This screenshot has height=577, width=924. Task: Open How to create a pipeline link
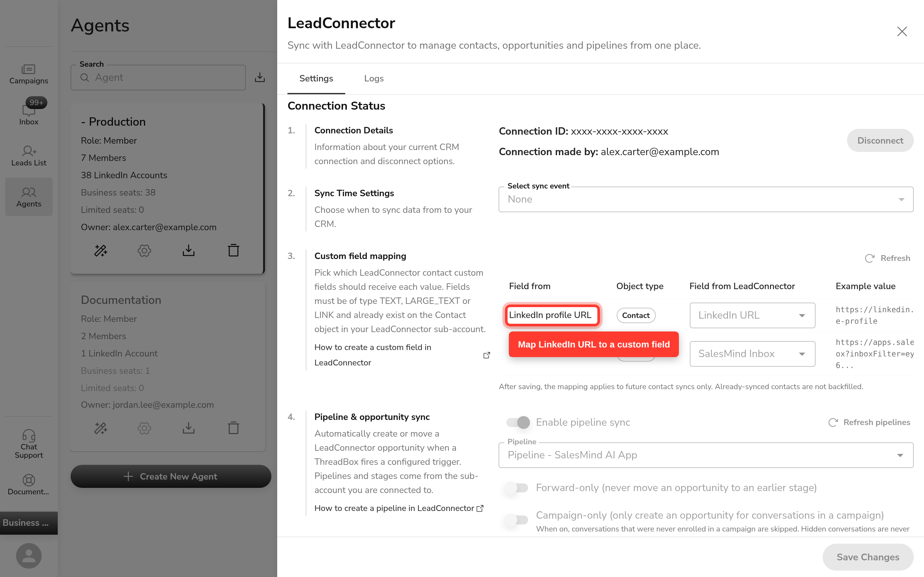coord(398,508)
